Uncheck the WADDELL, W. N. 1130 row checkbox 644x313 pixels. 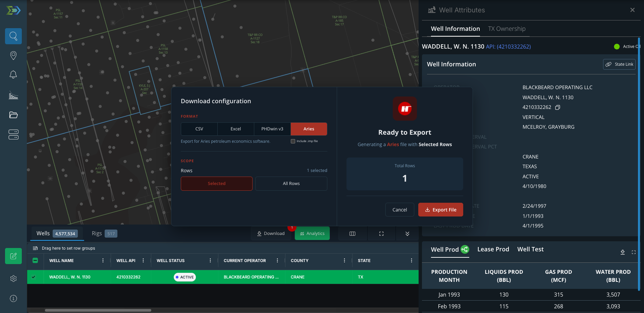click(34, 277)
